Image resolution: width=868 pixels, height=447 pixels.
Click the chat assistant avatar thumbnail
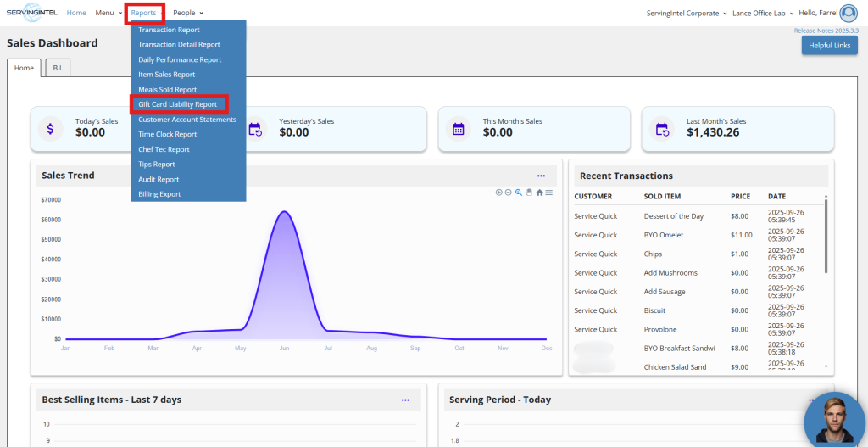click(836, 420)
